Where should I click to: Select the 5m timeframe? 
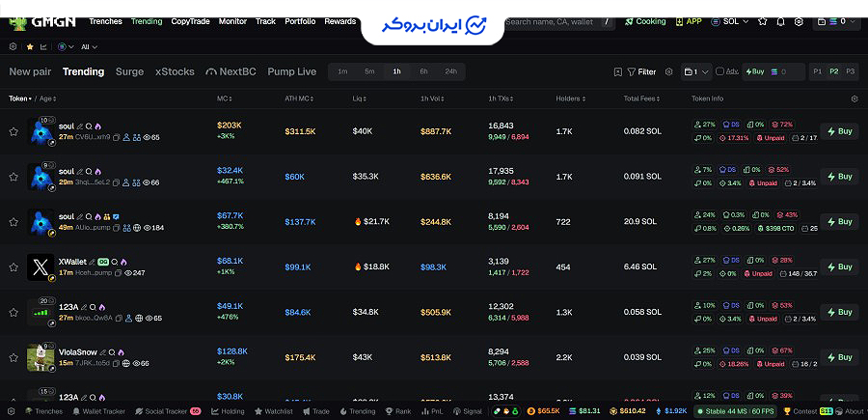point(369,71)
